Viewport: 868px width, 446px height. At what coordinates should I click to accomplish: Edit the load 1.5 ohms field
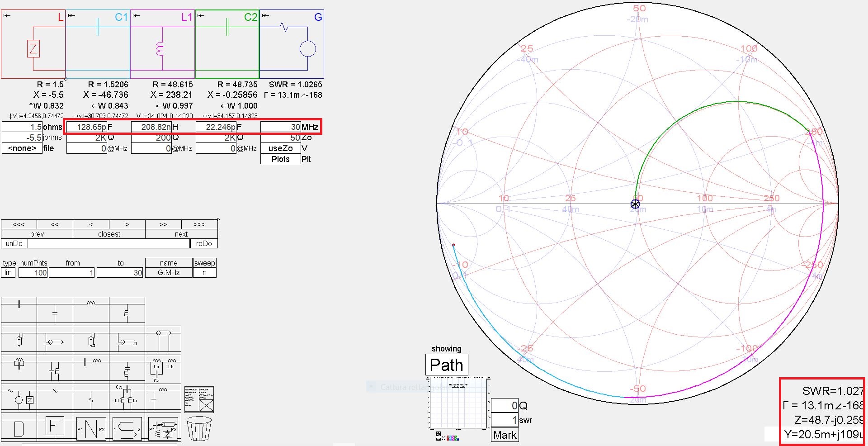[x=22, y=127]
